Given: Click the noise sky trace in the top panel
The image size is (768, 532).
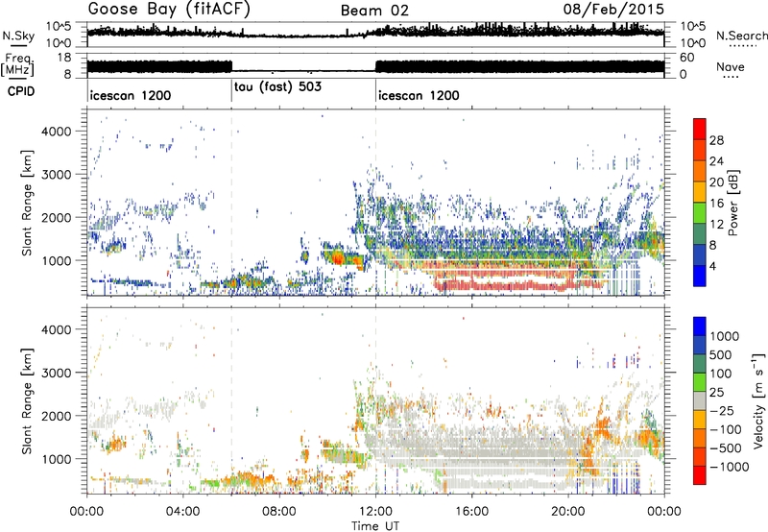Looking at the screenshot, I should pos(375,34).
